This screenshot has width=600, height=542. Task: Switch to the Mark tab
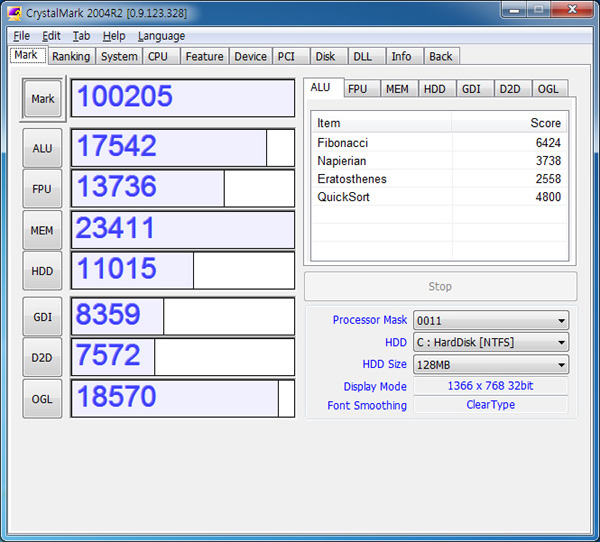[x=28, y=55]
